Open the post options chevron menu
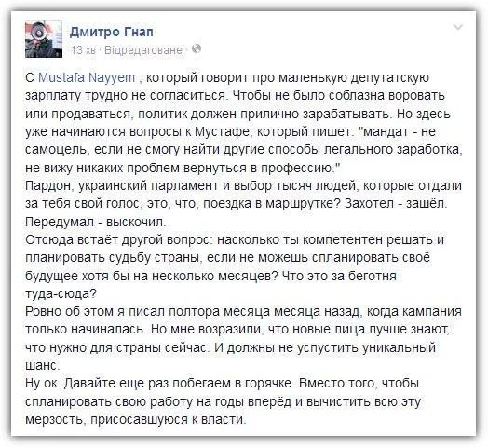 tap(458, 27)
